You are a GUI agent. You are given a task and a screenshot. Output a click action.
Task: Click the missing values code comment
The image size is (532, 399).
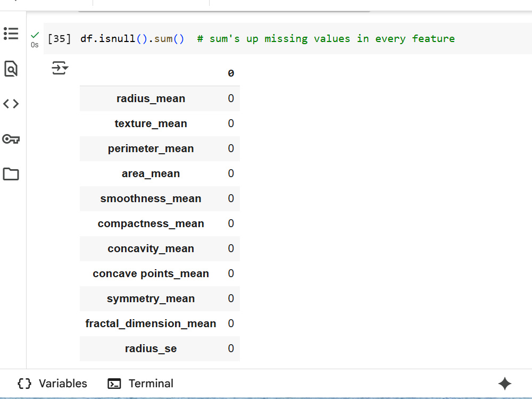coord(326,39)
